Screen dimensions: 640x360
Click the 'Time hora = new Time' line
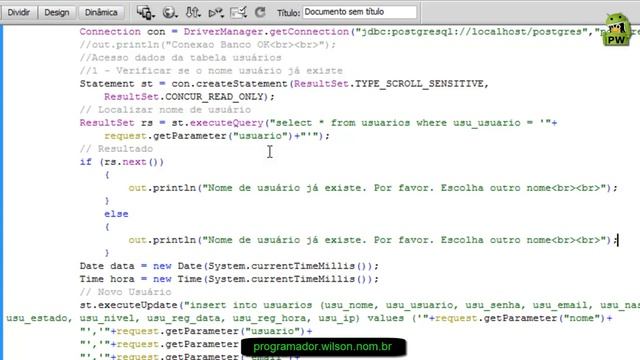[x=229, y=279]
